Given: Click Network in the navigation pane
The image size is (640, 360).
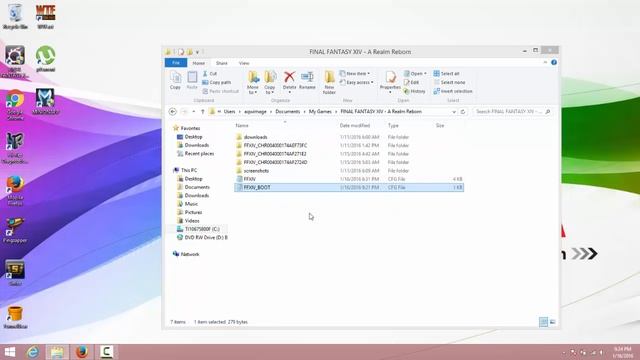Looking at the screenshot, I should click(x=190, y=254).
